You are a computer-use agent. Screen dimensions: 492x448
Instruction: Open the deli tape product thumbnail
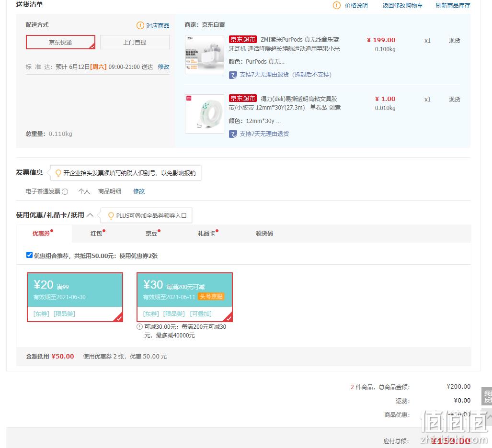[x=205, y=114]
